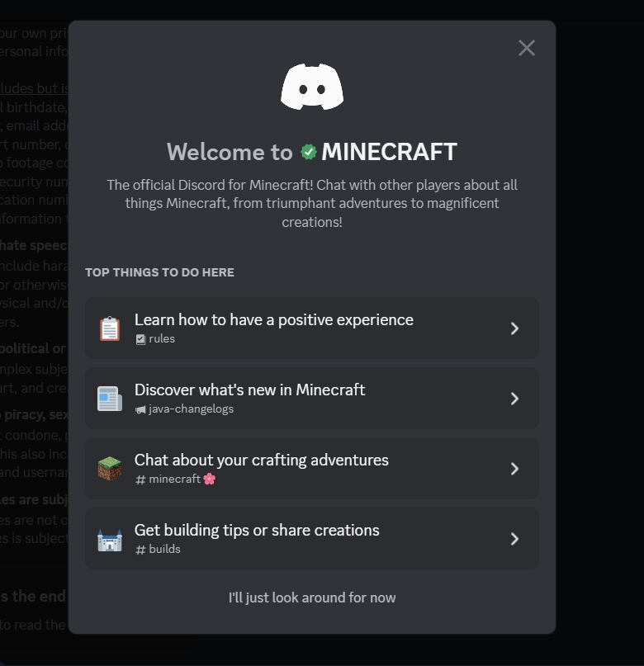
Task: Open the chevron on Discover what's new in Minecraft
Action: click(x=514, y=399)
